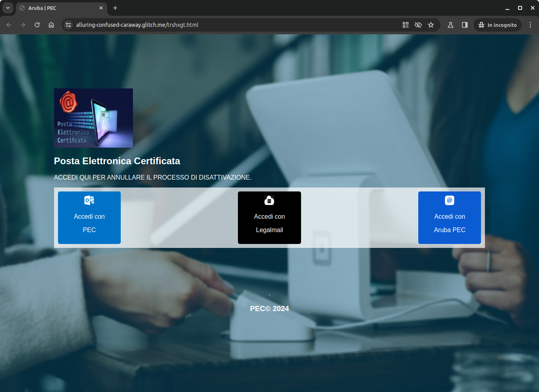This screenshot has height=392, width=539.
Task: Reload the current page
Action: coord(37,24)
